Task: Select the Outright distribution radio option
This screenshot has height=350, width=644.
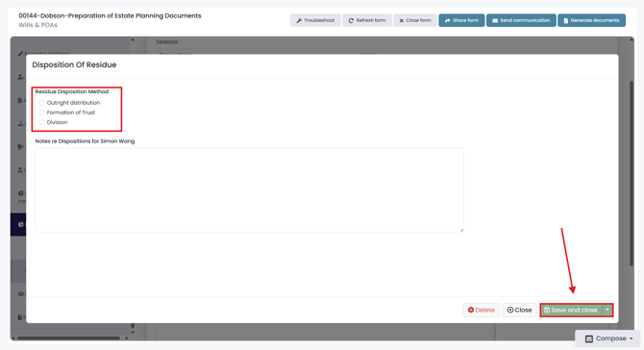Action: [x=42, y=103]
